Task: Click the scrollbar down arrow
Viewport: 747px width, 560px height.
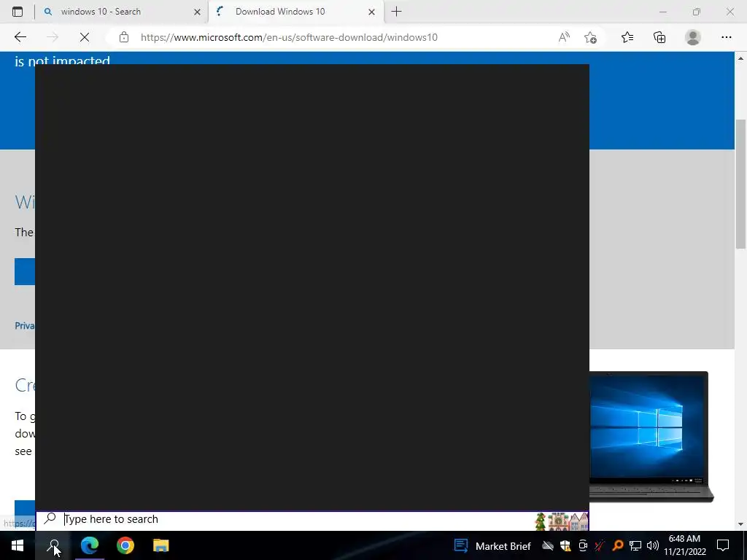Action: pos(740,524)
